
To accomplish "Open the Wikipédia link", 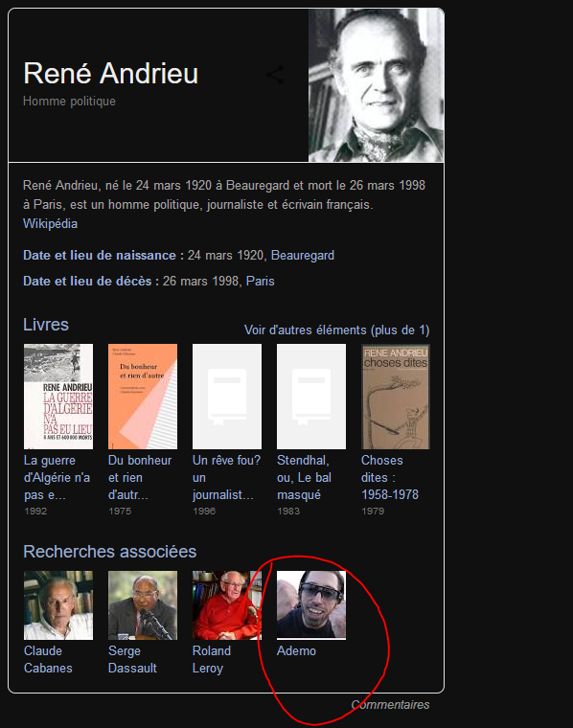I will click(50, 224).
